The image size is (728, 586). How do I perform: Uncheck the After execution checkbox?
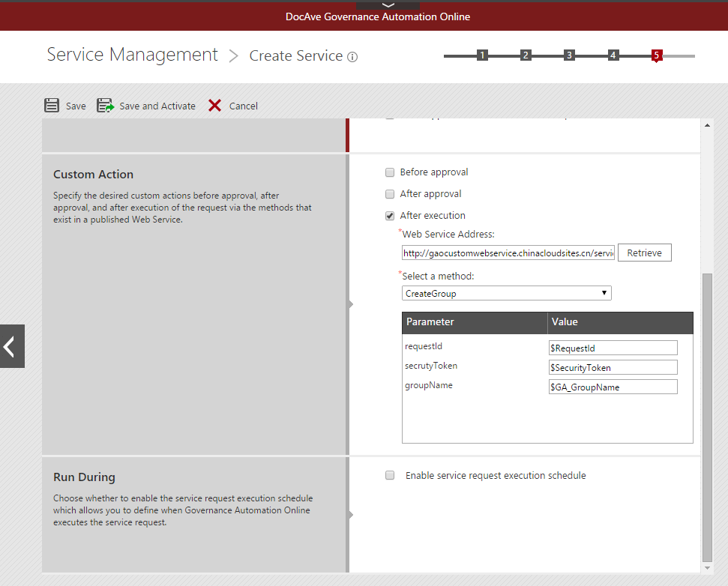coord(390,216)
